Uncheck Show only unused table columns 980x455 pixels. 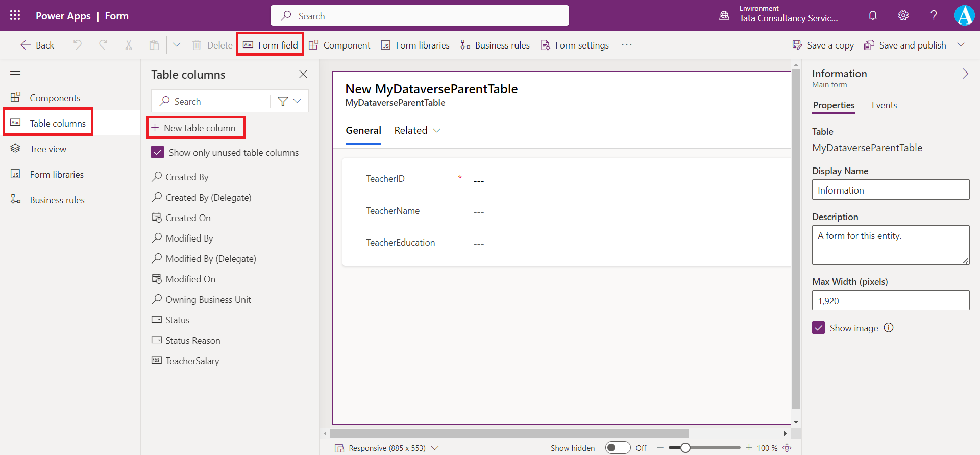click(x=158, y=153)
